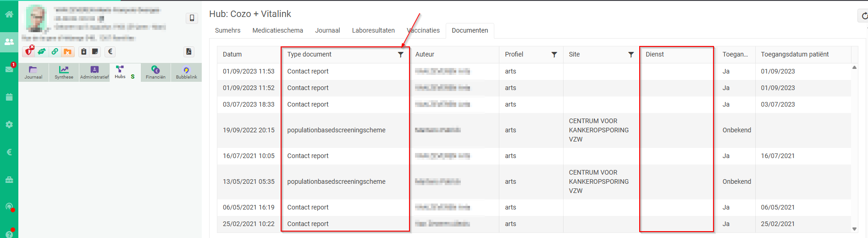This screenshot has height=238, width=868.
Task: Open the Financiën patient section
Action: tap(155, 72)
